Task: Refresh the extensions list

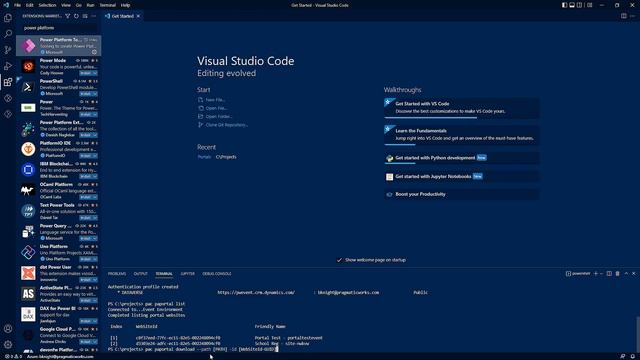Action: tap(76, 16)
